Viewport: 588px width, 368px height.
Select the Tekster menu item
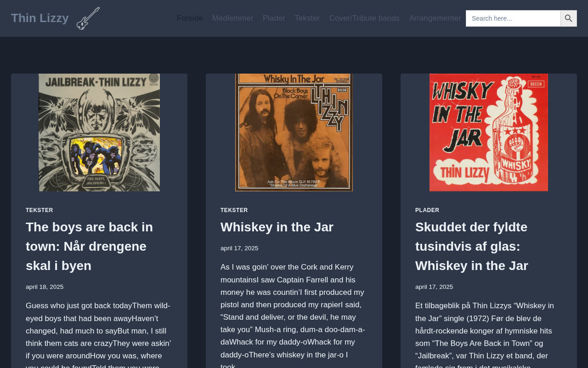tap(307, 18)
